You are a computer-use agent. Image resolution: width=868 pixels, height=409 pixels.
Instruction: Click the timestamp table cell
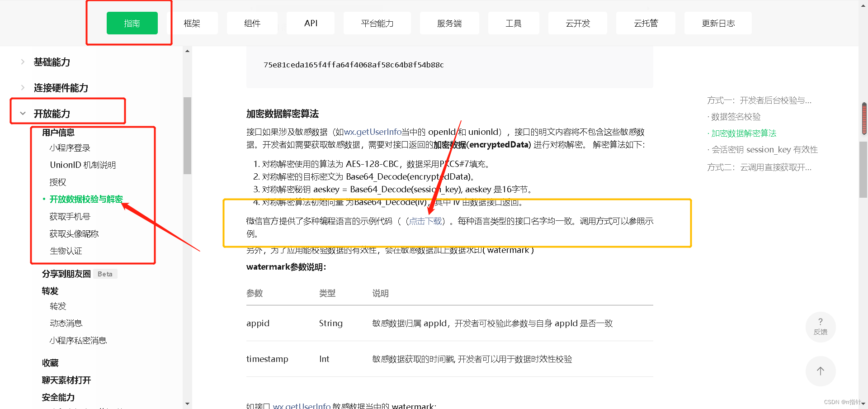click(x=267, y=359)
